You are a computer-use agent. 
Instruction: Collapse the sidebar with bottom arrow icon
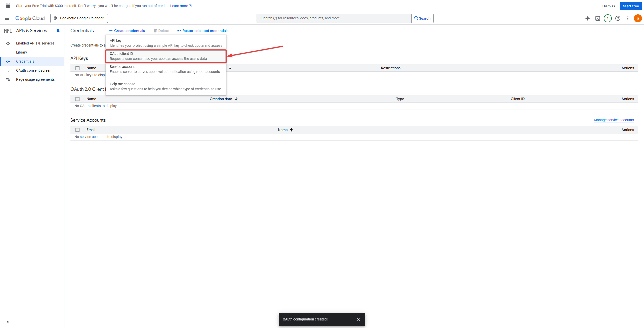pyautogui.click(x=8, y=322)
